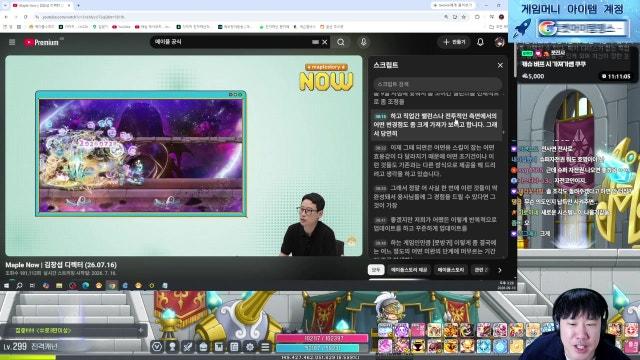Expand the game chat box with the plus

point(140,330)
